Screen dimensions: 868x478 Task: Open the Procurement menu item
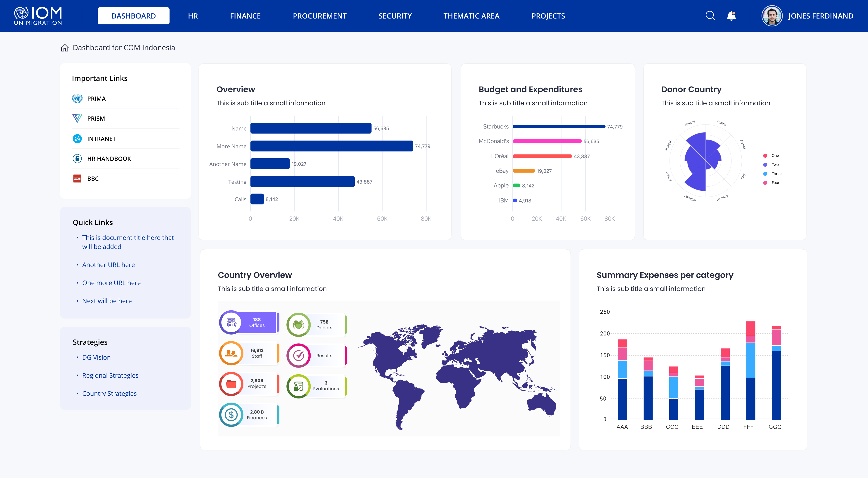pos(319,16)
